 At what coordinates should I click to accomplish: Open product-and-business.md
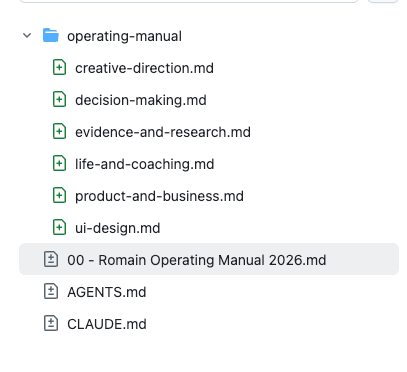[x=159, y=196]
